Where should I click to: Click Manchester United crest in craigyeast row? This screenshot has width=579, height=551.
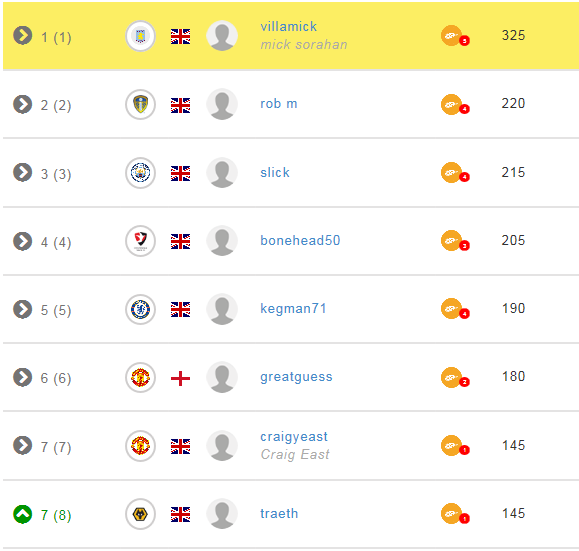click(x=140, y=446)
